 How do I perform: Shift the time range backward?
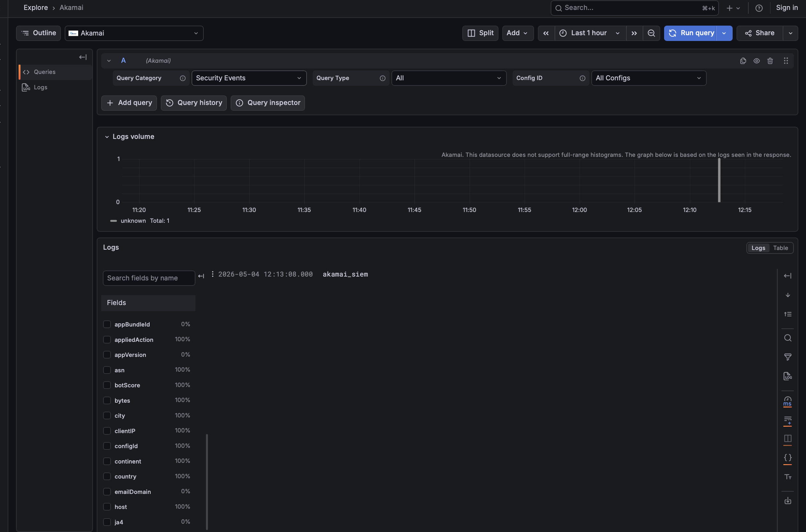pyautogui.click(x=546, y=33)
